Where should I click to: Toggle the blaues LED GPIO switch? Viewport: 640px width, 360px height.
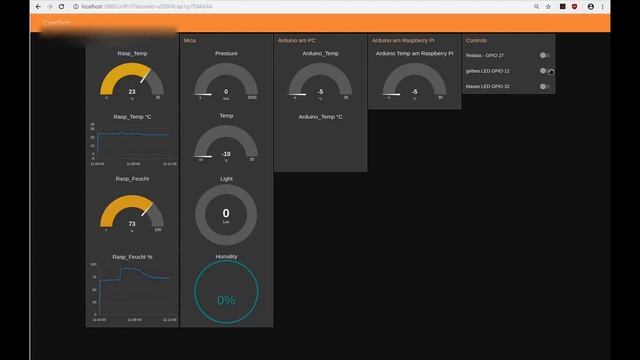[x=544, y=86]
